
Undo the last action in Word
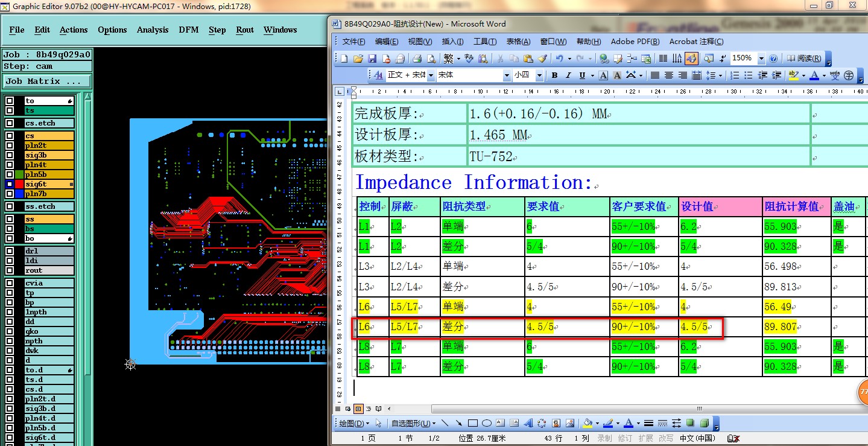point(560,59)
